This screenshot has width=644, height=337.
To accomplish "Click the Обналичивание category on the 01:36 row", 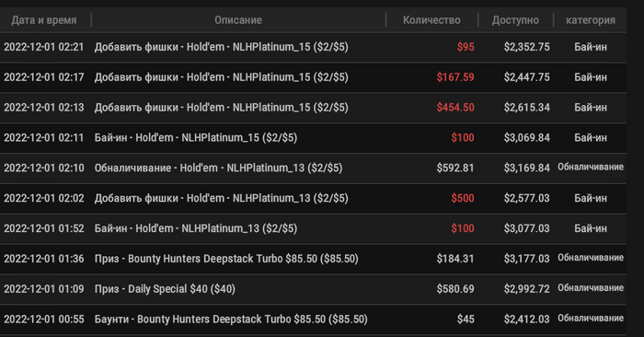I will [x=591, y=258].
